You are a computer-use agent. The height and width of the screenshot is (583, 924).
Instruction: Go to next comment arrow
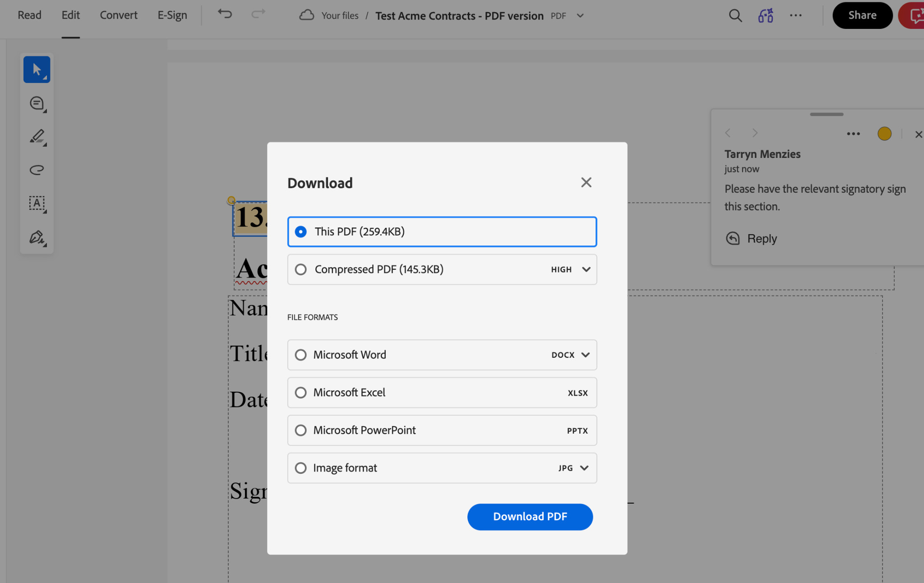[x=755, y=133]
